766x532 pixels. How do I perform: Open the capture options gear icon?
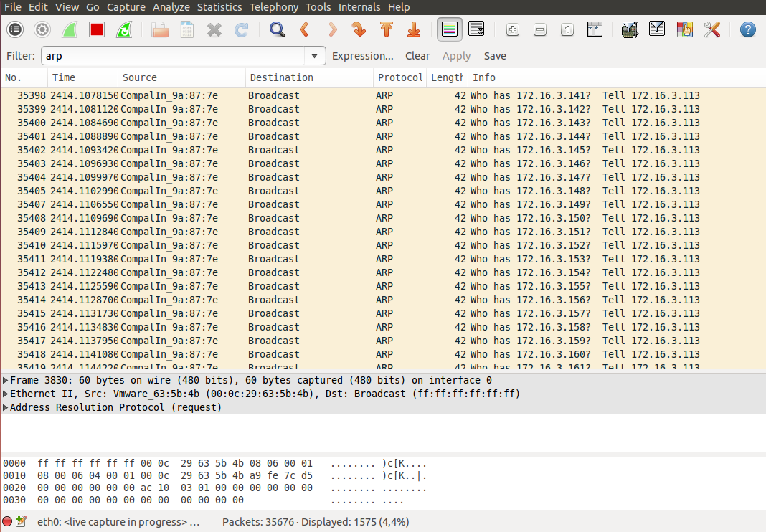coord(42,29)
